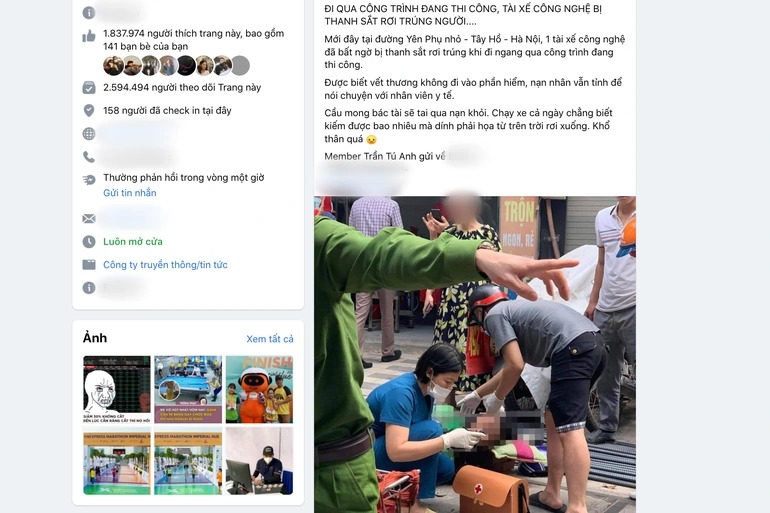The image size is (770, 513).
Task: Click the page category folder icon
Action: point(89,265)
